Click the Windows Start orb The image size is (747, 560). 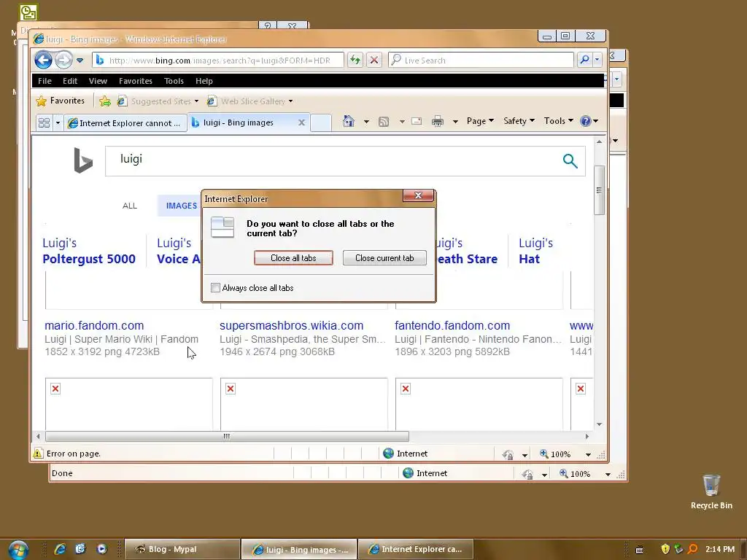click(x=18, y=550)
